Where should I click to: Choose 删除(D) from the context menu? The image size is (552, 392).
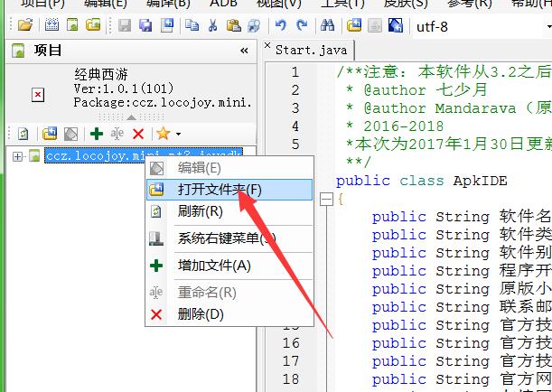pos(201,314)
